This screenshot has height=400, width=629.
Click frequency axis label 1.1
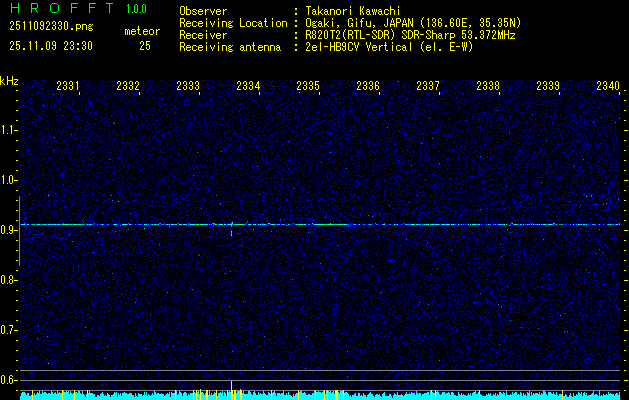pyautogui.click(x=8, y=130)
